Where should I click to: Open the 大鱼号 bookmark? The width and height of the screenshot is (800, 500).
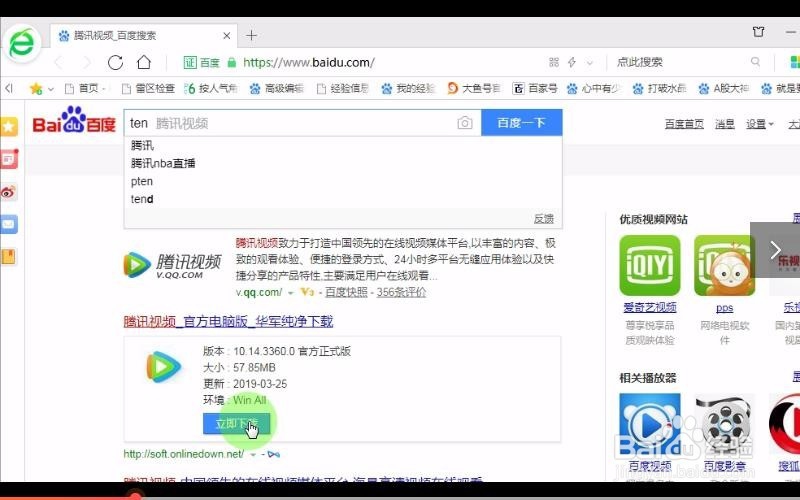pyautogui.click(x=474, y=89)
